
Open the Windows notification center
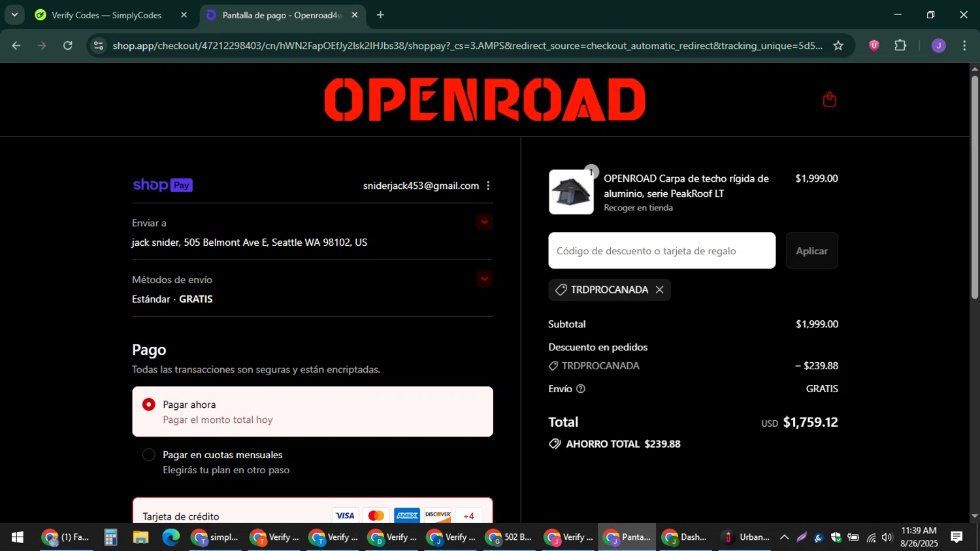[956, 537]
